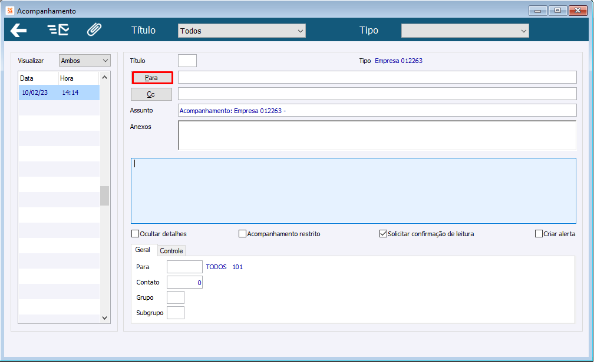Click the Grupo field
The height and width of the screenshot is (364, 594).
click(x=176, y=297)
